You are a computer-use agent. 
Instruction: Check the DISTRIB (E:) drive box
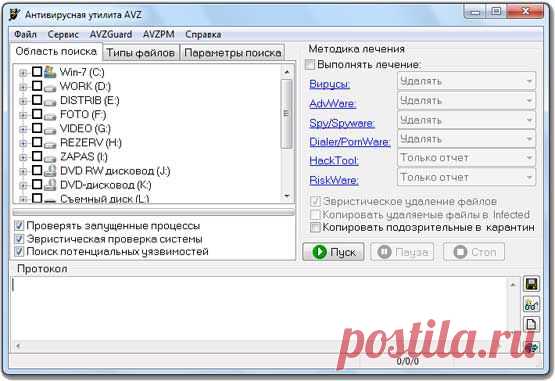[37, 100]
